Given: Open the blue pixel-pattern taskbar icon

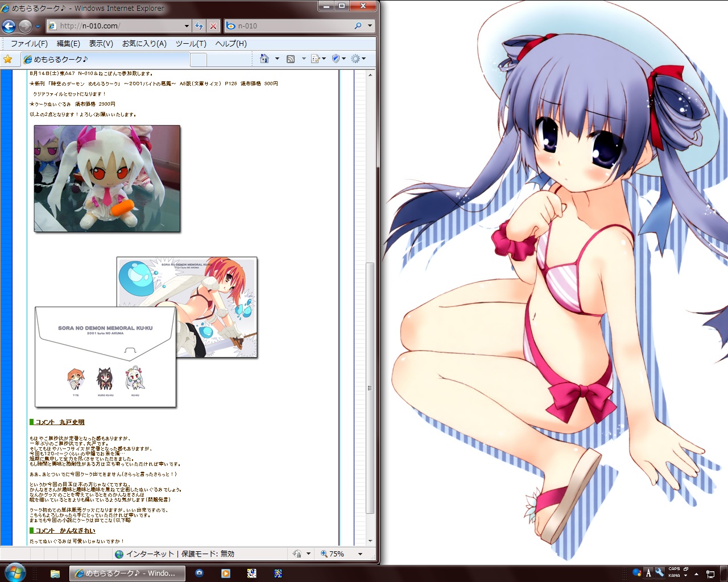Looking at the screenshot, I should [278, 573].
